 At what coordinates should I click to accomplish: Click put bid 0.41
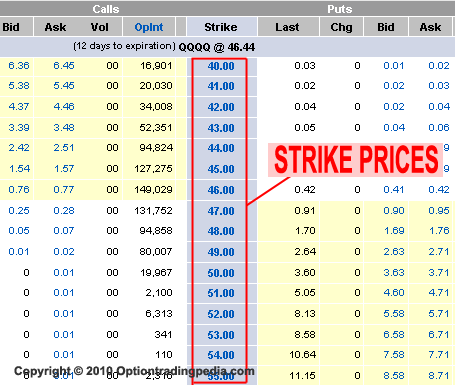[x=394, y=190]
